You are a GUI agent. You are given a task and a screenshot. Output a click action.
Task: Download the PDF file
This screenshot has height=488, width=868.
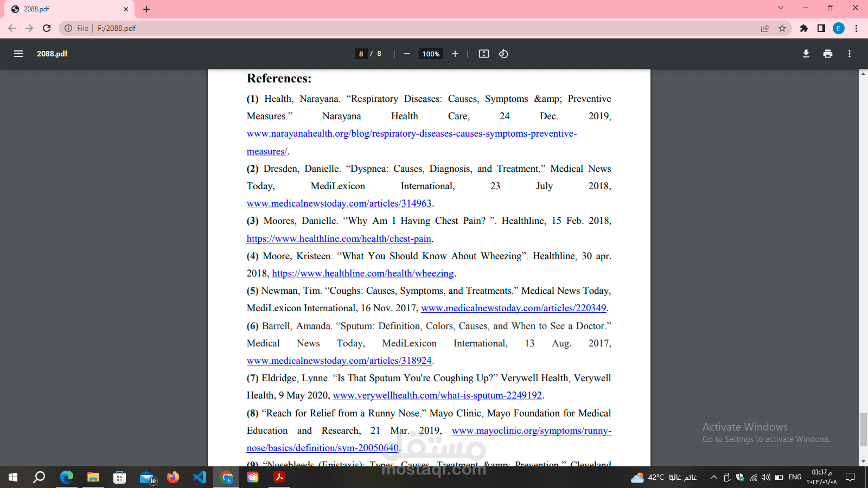(806, 54)
